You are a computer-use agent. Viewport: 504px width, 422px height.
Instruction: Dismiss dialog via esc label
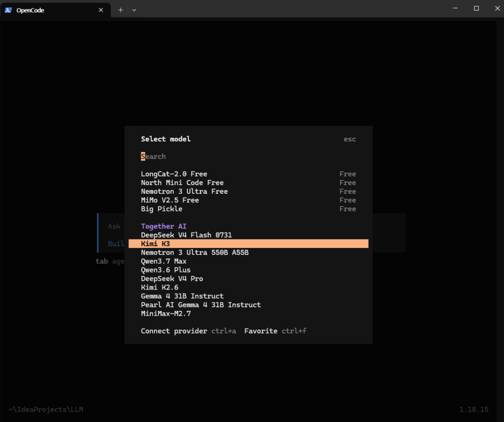click(350, 139)
